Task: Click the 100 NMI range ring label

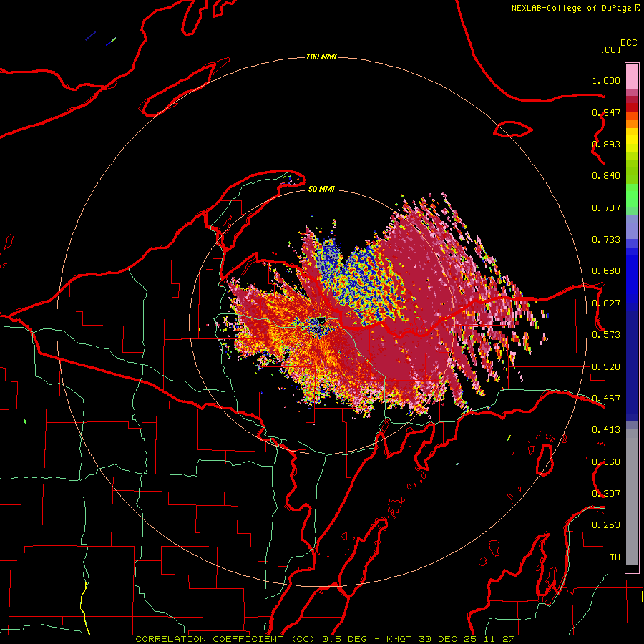Action: pyautogui.click(x=321, y=57)
